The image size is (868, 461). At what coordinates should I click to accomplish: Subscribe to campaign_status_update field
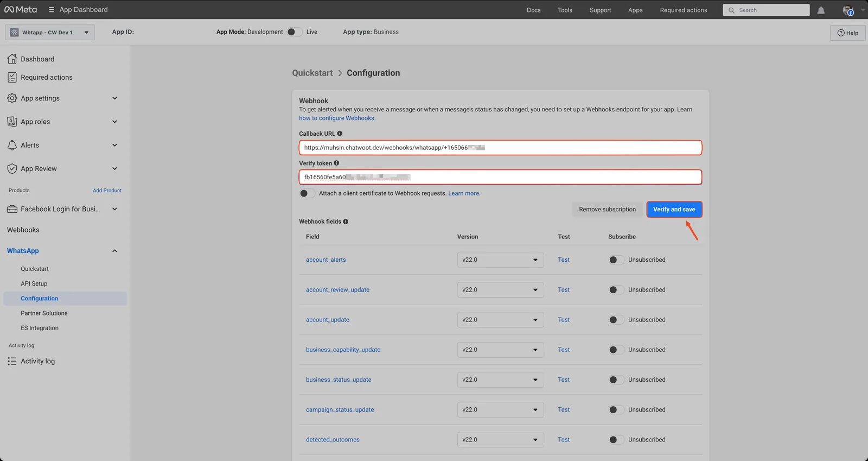[616, 410]
